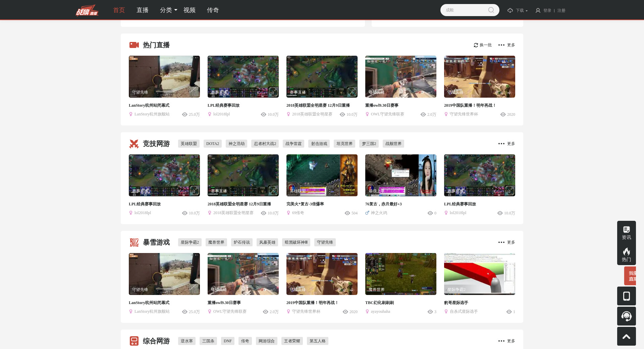Click the TBC幻化刷刷刷 title text
This screenshot has height=349, width=644.
pos(380,303)
